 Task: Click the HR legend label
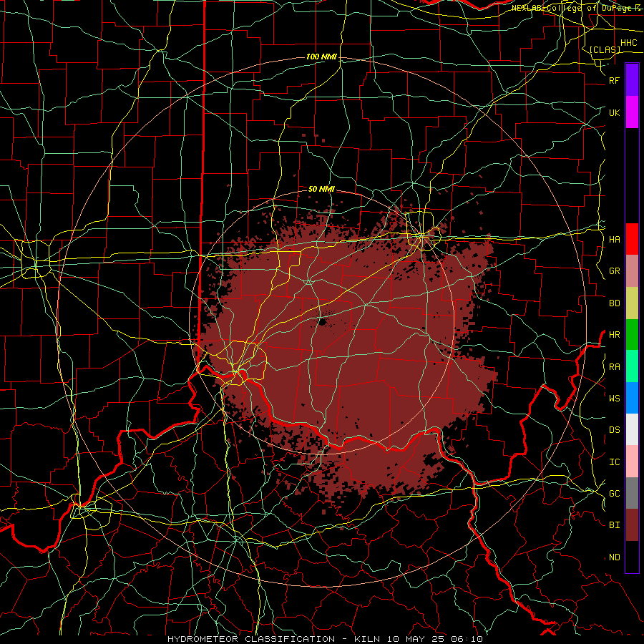click(x=614, y=335)
